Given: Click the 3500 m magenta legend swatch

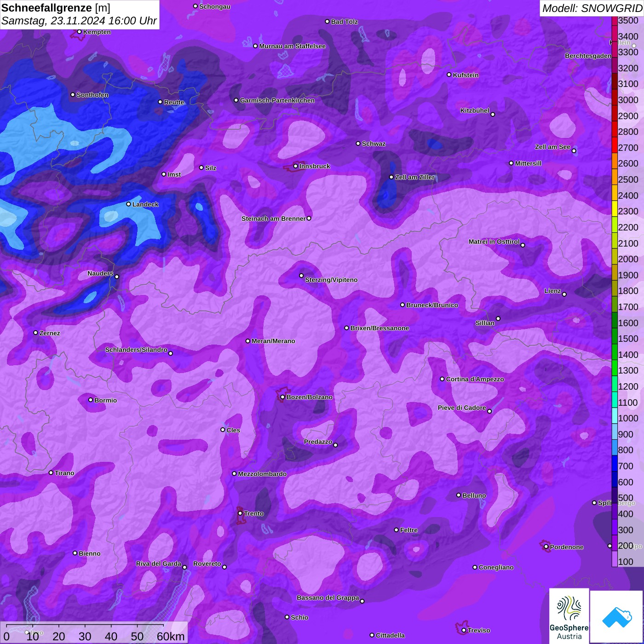Looking at the screenshot, I should [614, 21].
